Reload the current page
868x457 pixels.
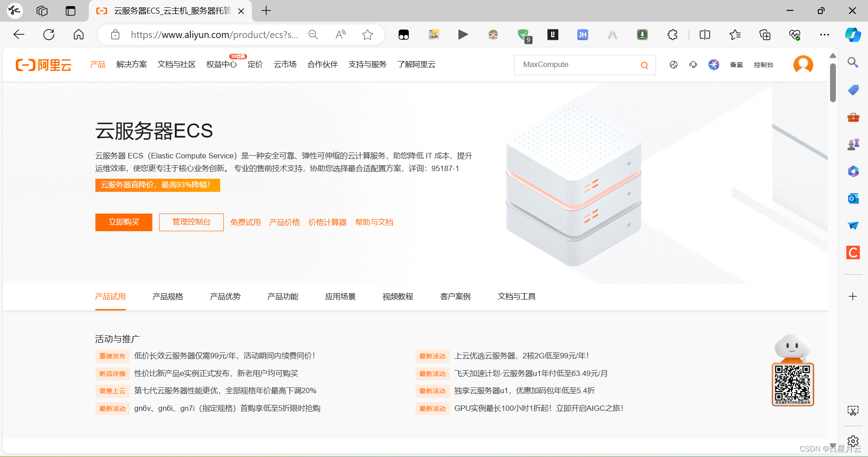[x=49, y=34]
